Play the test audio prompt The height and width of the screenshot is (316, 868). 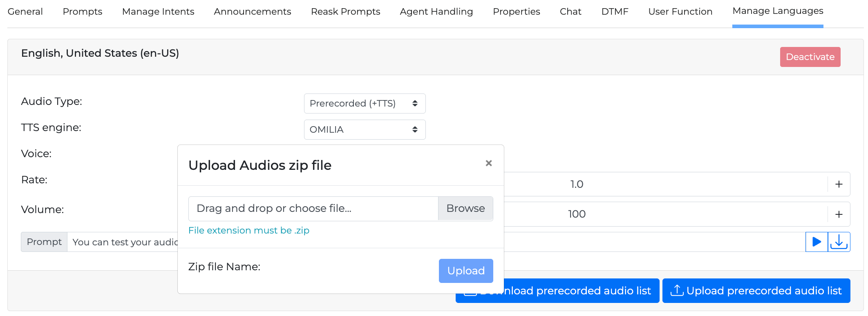(817, 242)
